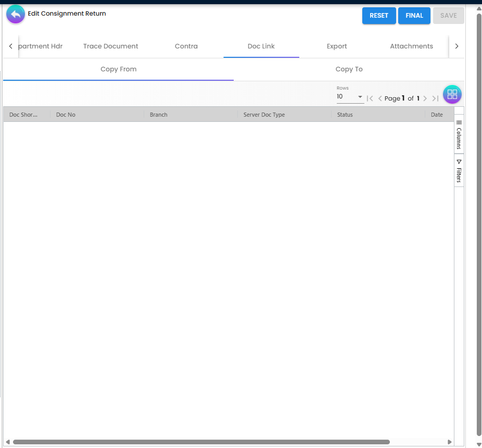The width and height of the screenshot is (482, 448).
Task: Click the back arrow icon near Edit Consignment Return
Action: 15,14
